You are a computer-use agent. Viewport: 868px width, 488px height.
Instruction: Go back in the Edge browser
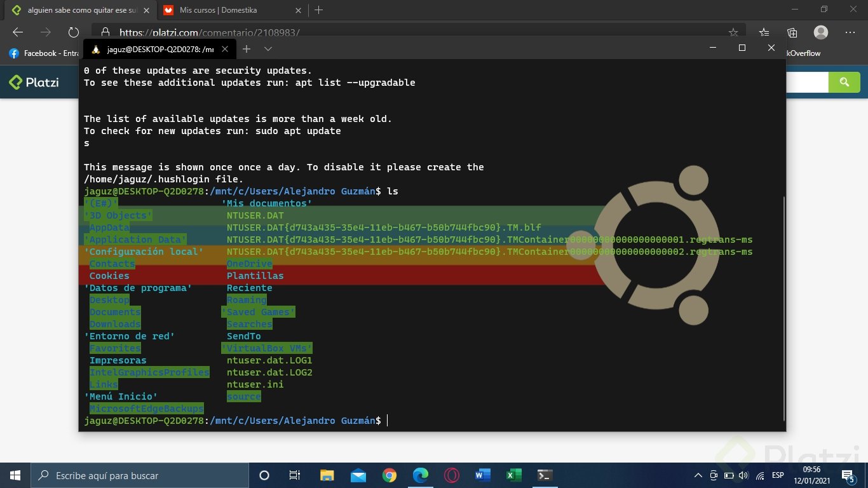click(x=18, y=32)
